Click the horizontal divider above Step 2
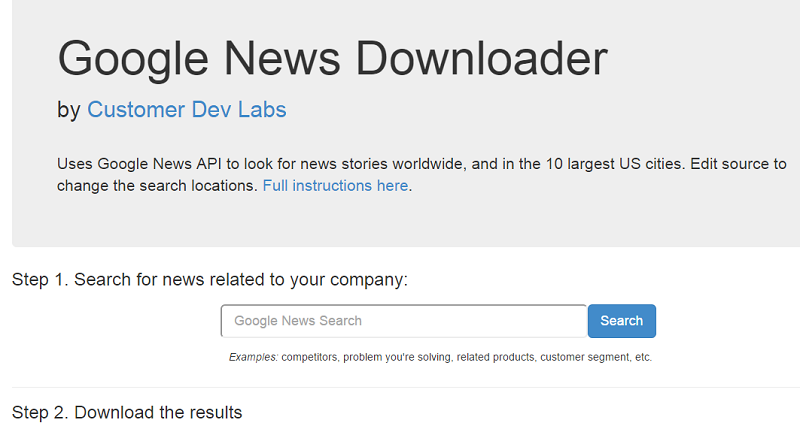800x429 pixels. pos(406,387)
